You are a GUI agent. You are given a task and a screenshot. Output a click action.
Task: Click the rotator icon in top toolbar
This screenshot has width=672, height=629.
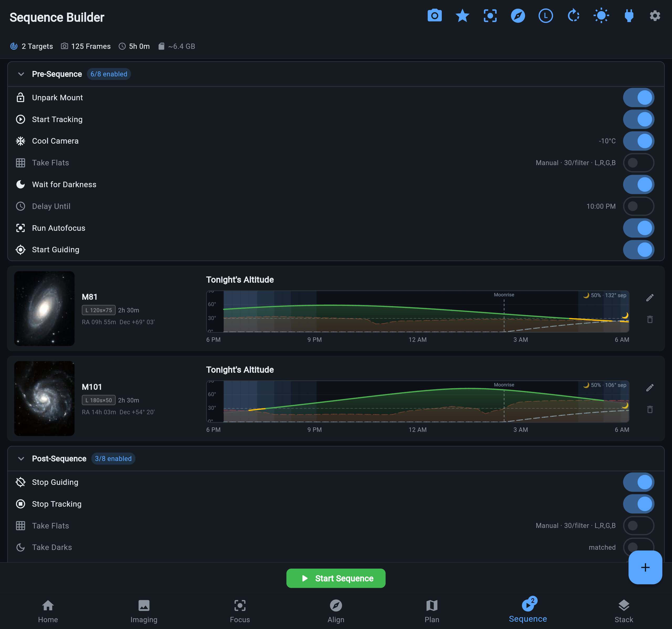coord(573,16)
